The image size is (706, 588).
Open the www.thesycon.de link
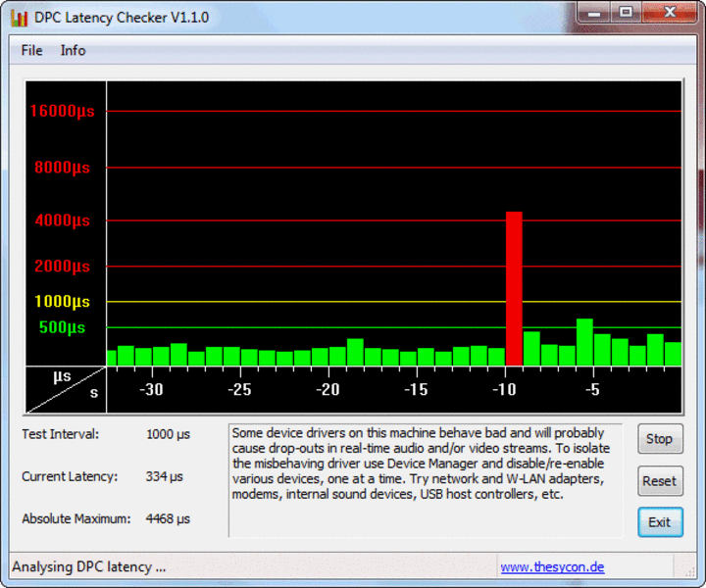[552, 566]
